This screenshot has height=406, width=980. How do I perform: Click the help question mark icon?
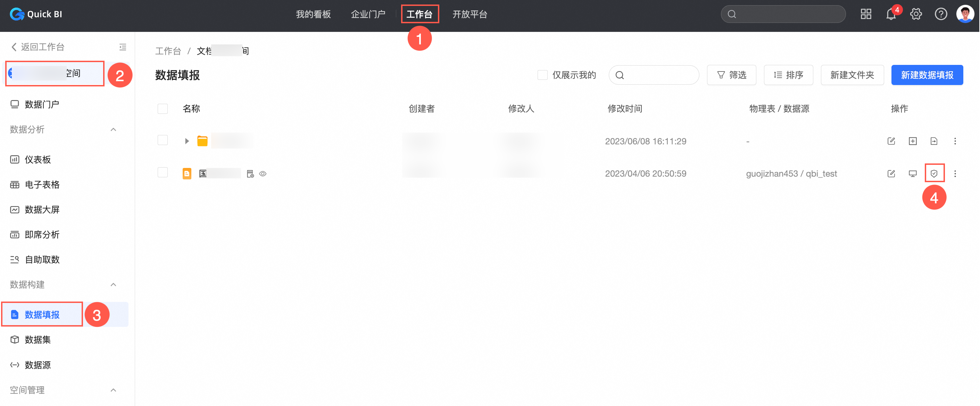(940, 15)
